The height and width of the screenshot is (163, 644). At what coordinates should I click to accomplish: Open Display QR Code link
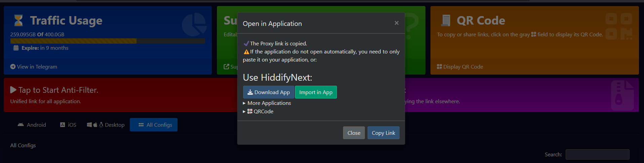460,67
